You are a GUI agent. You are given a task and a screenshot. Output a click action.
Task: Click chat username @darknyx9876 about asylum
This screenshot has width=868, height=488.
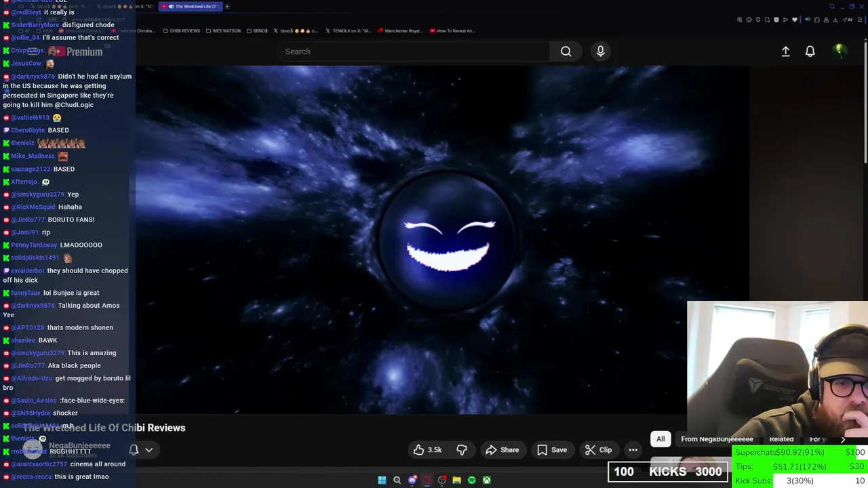(33, 77)
